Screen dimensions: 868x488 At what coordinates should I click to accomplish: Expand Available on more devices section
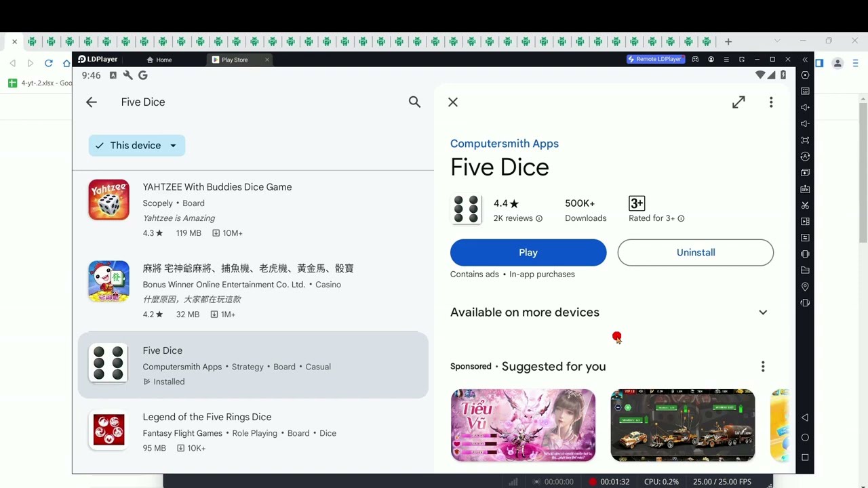763,312
